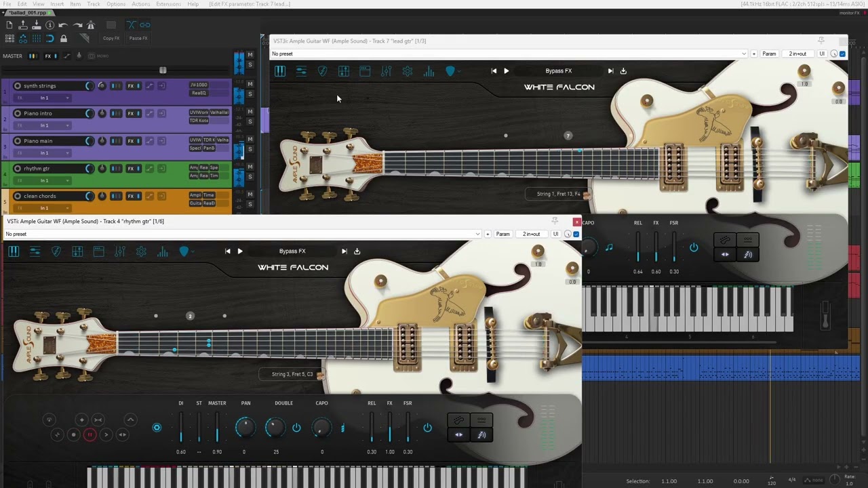Screen dimensions: 868x488
Task: Open the Track menu
Action: point(94,4)
